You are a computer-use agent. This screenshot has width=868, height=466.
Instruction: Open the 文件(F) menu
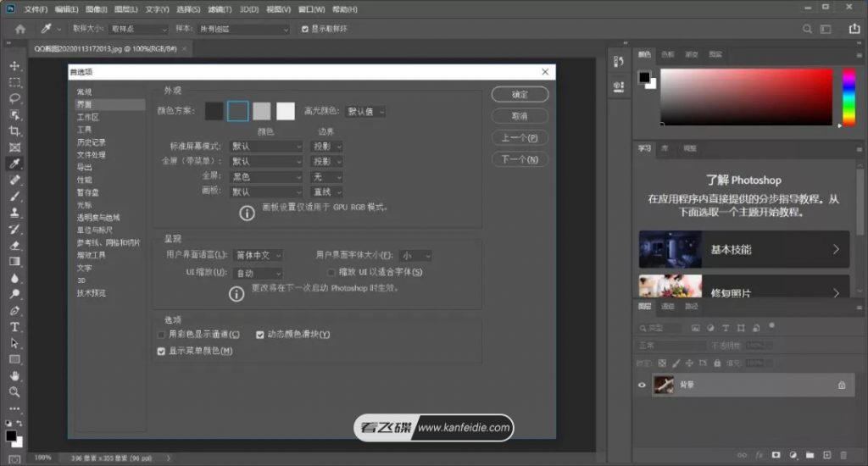[x=36, y=9]
